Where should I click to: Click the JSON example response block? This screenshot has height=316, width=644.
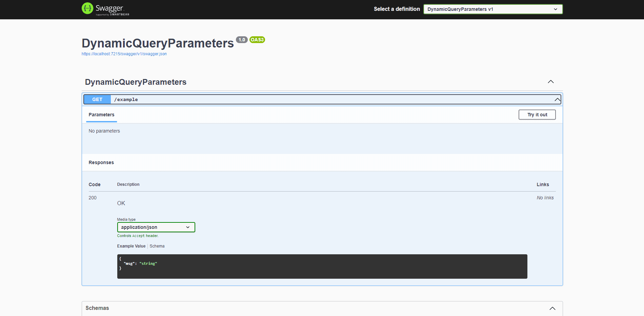point(322,266)
